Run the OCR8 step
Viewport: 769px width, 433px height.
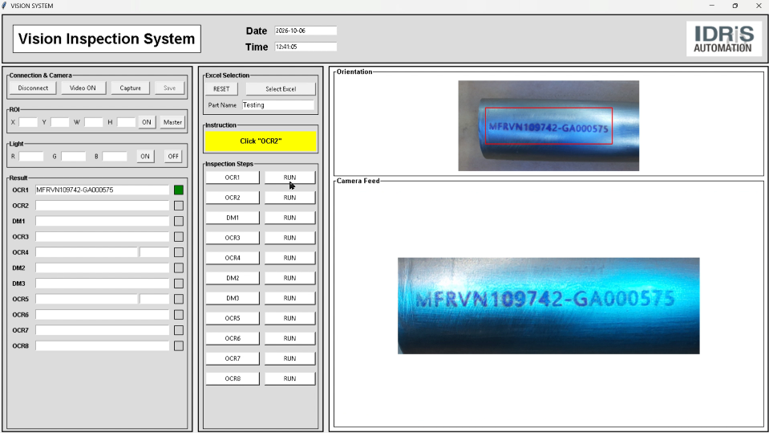pos(290,379)
